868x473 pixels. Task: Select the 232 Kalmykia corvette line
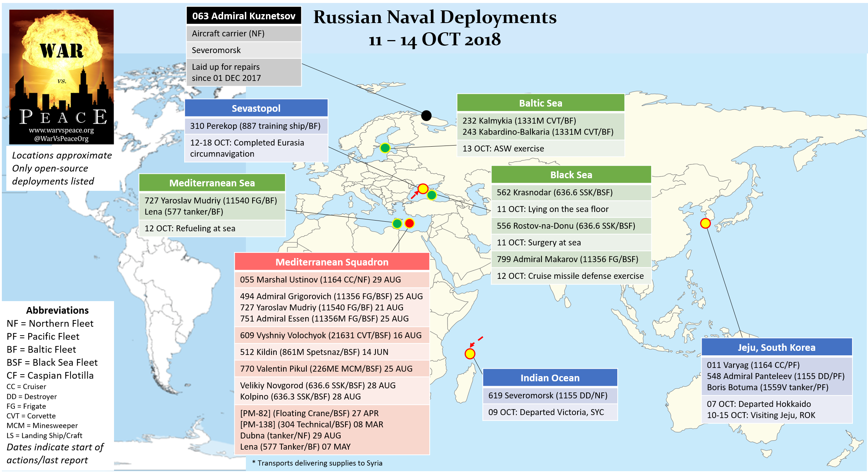coord(519,121)
